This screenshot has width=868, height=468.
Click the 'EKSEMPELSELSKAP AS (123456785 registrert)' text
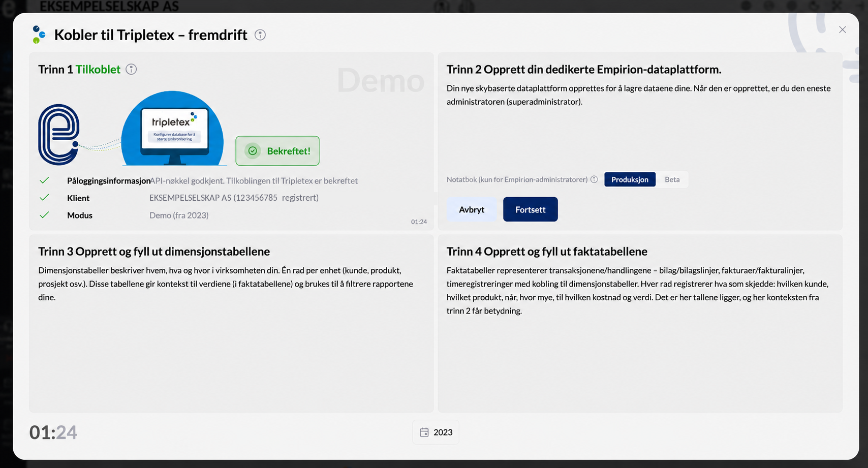coord(234,198)
